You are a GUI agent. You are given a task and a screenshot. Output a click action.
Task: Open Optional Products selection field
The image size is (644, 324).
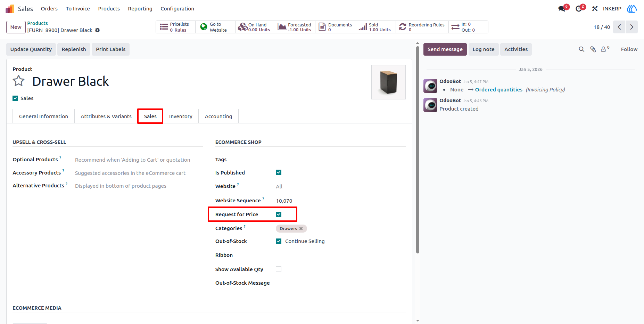coord(139,160)
